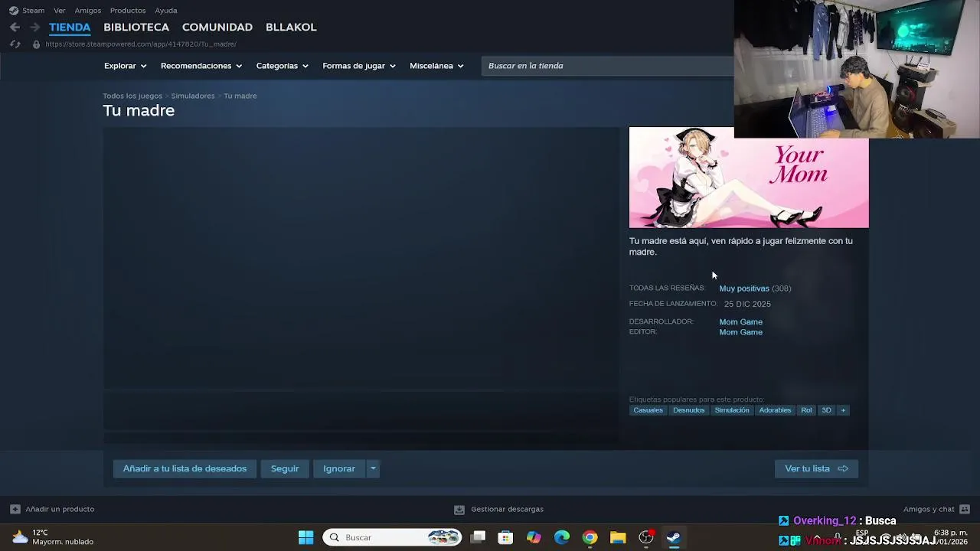980x551 pixels.
Task: Focus the Buscar en la tienda field
Action: pos(608,66)
